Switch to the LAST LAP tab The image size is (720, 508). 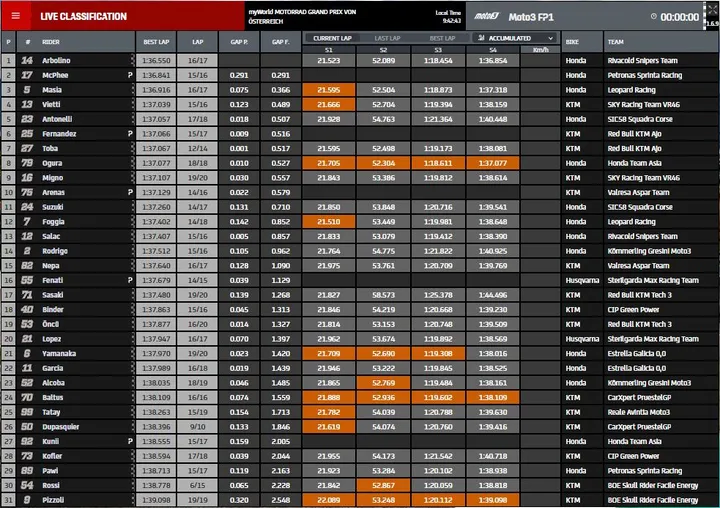[387, 38]
